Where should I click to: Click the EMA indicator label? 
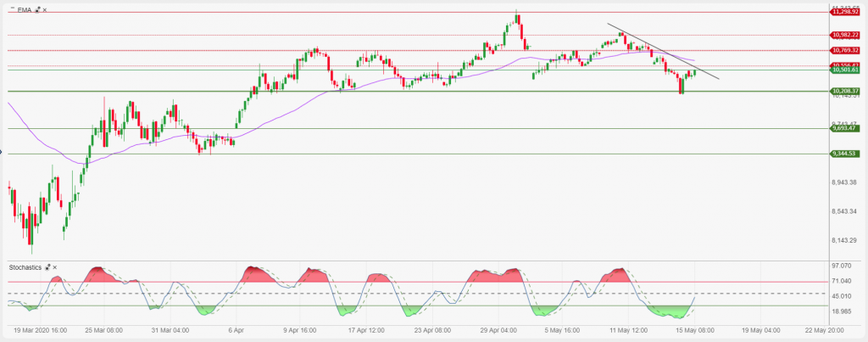click(x=25, y=9)
